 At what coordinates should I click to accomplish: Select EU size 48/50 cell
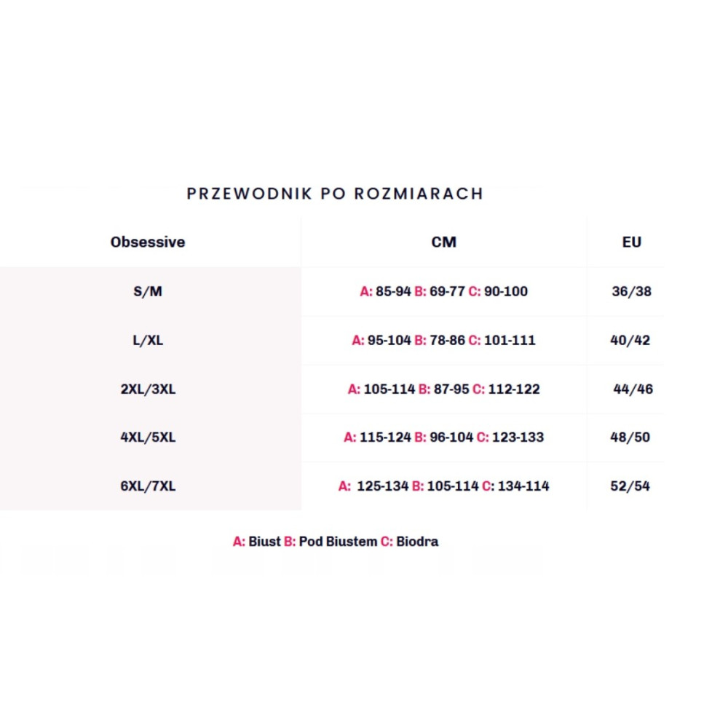coord(630,438)
